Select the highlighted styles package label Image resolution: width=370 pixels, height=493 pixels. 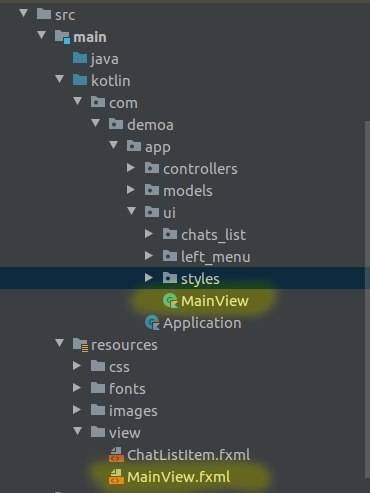[200, 279]
